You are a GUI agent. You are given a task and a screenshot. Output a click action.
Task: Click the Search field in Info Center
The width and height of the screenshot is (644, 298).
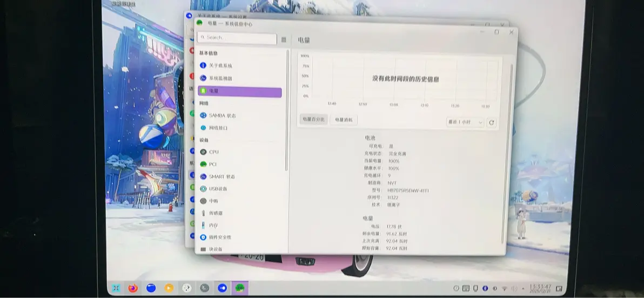click(x=237, y=38)
